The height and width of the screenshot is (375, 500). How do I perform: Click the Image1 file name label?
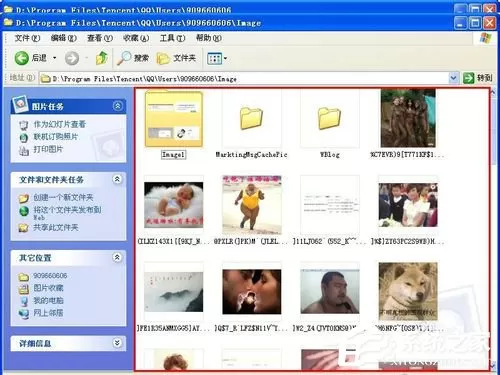click(173, 155)
